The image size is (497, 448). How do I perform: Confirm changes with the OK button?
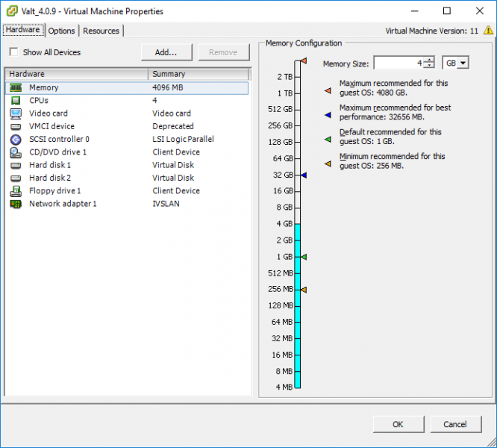[398, 424]
